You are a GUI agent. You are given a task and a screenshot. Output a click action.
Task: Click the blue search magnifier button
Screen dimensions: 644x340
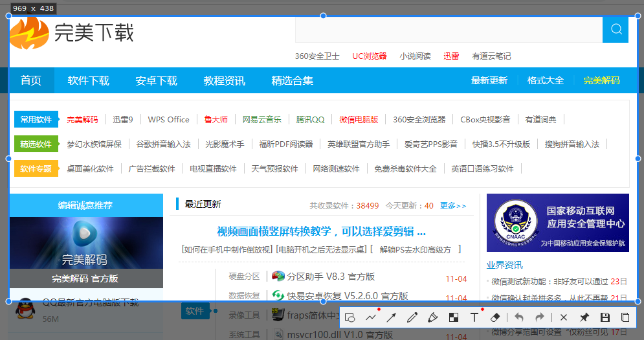click(616, 29)
